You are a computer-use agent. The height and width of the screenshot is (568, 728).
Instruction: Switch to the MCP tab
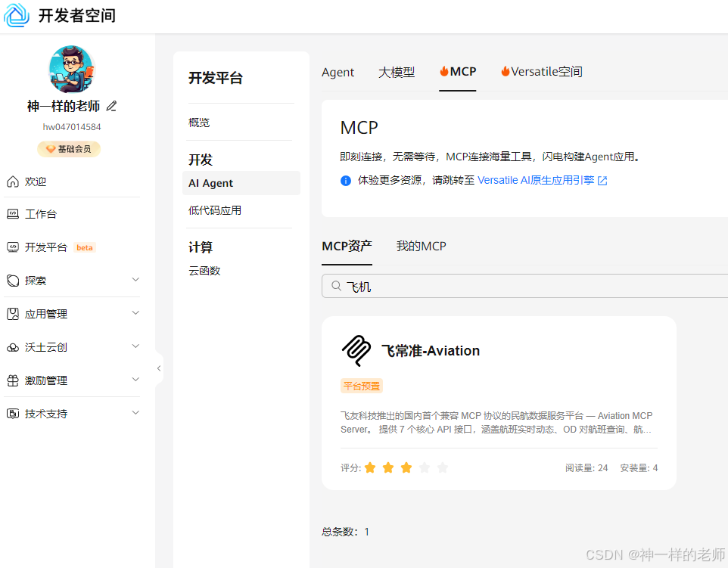[x=458, y=71]
